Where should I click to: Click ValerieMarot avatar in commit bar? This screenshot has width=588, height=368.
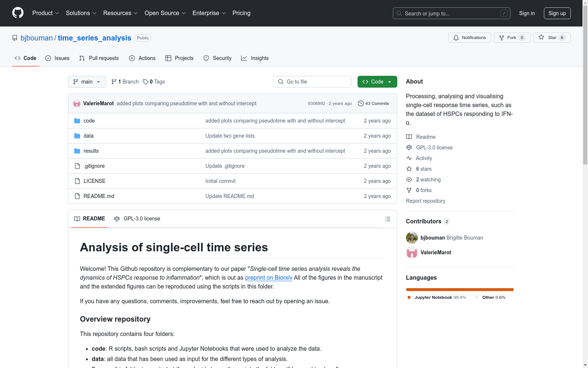77,103
